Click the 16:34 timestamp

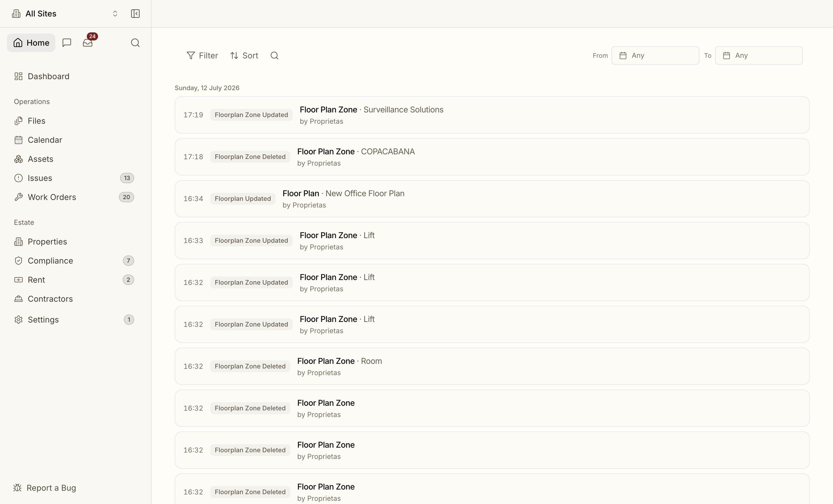(x=193, y=199)
